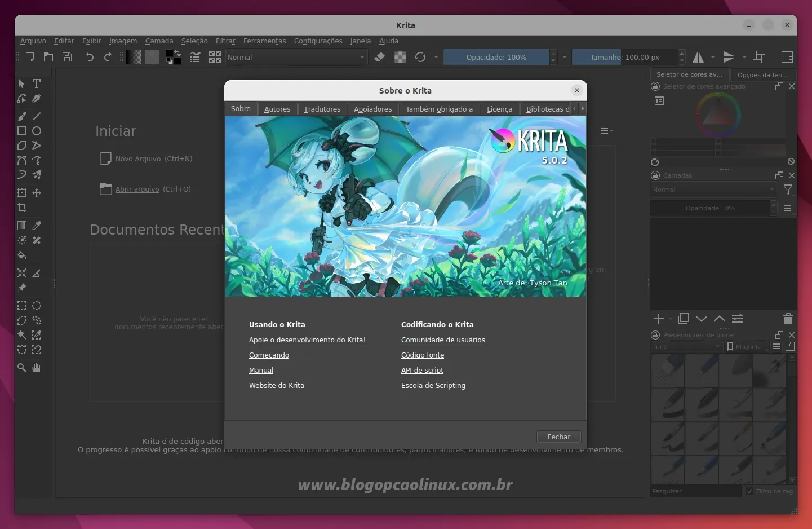Open the Normal blending mode dropdown in toolbar

click(296, 57)
